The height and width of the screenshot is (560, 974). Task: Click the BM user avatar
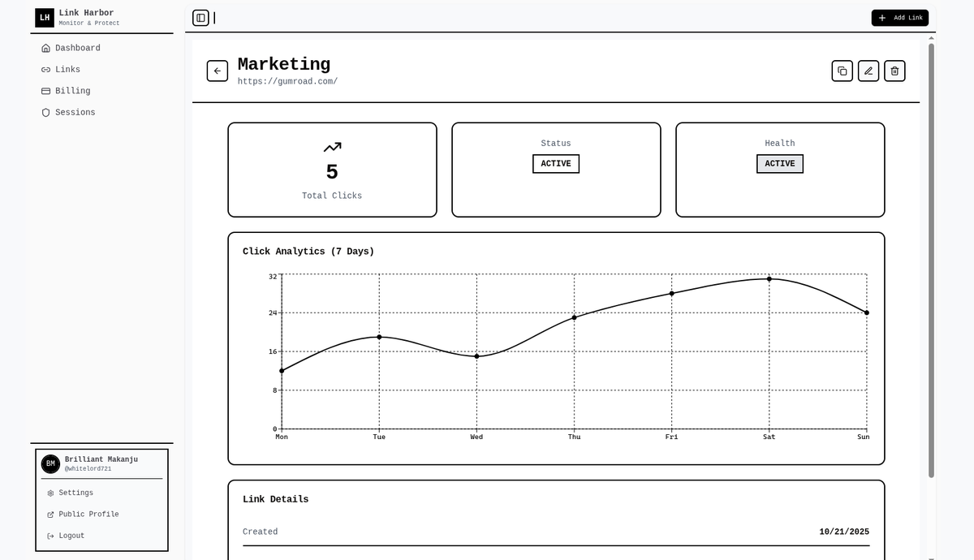[50, 463]
